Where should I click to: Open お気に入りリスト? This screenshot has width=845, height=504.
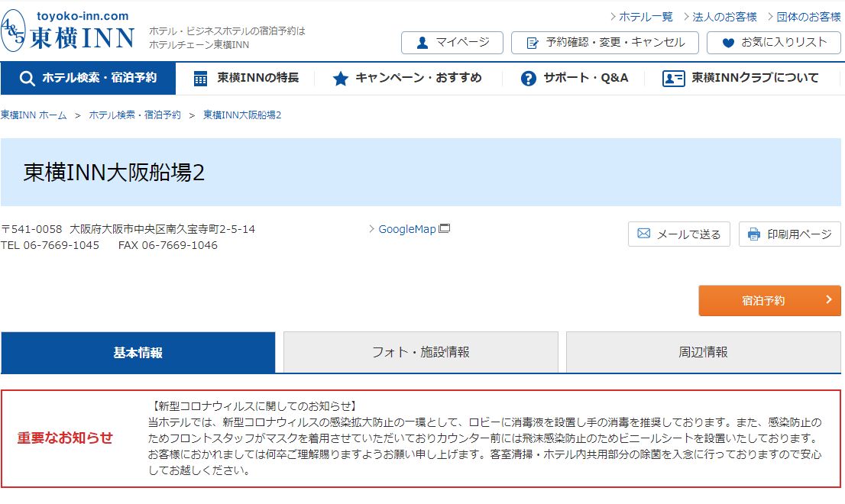pos(774,43)
